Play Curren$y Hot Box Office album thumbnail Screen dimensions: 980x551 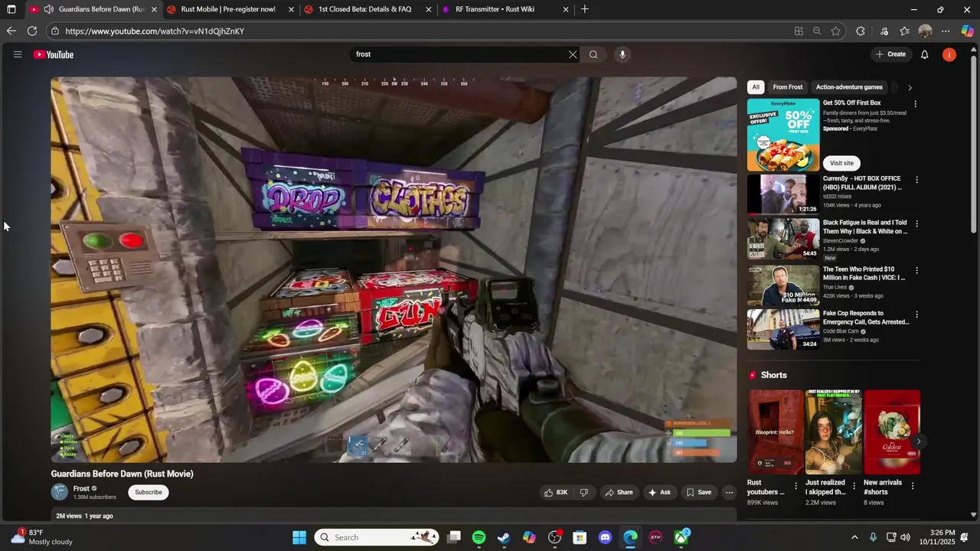click(x=782, y=194)
